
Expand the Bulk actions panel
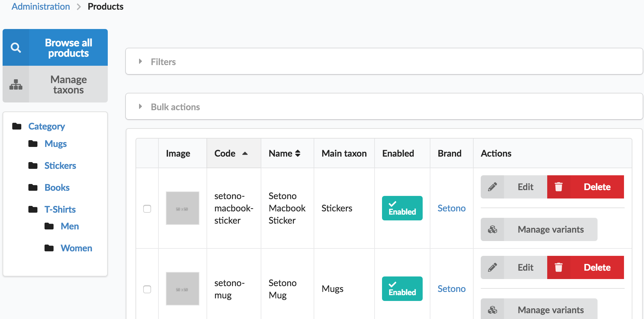click(175, 107)
